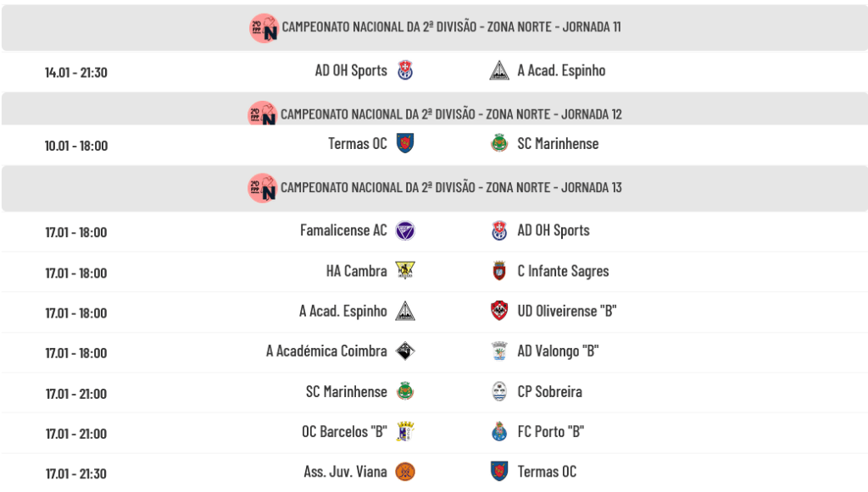Image resolution: width=868 pixels, height=492 pixels.
Task: Select the 10.01 - 18:00 match time
Action: coord(76,146)
